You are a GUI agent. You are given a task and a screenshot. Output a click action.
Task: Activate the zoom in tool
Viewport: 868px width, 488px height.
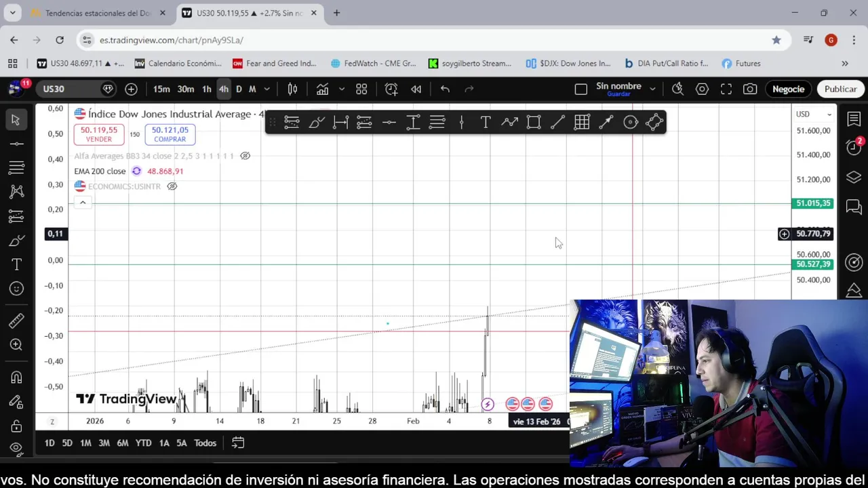16,345
